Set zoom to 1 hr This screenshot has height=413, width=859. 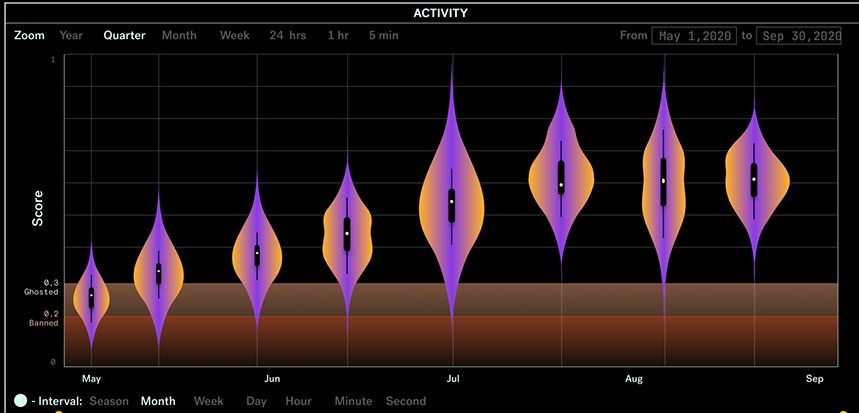click(x=338, y=36)
